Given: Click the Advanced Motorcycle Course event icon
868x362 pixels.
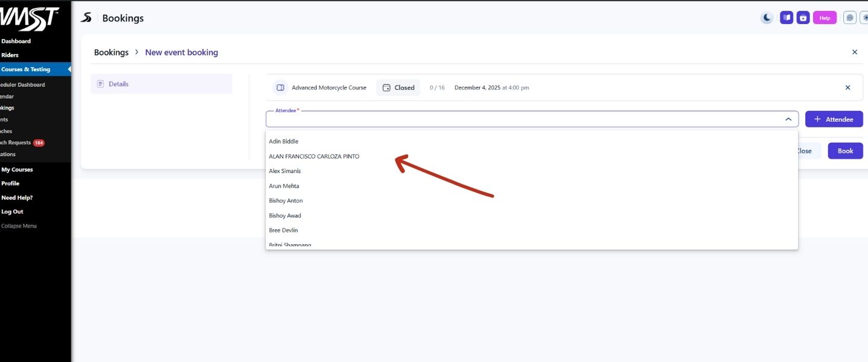Looking at the screenshot, I should pyautogui.click(x=280, y=87).
